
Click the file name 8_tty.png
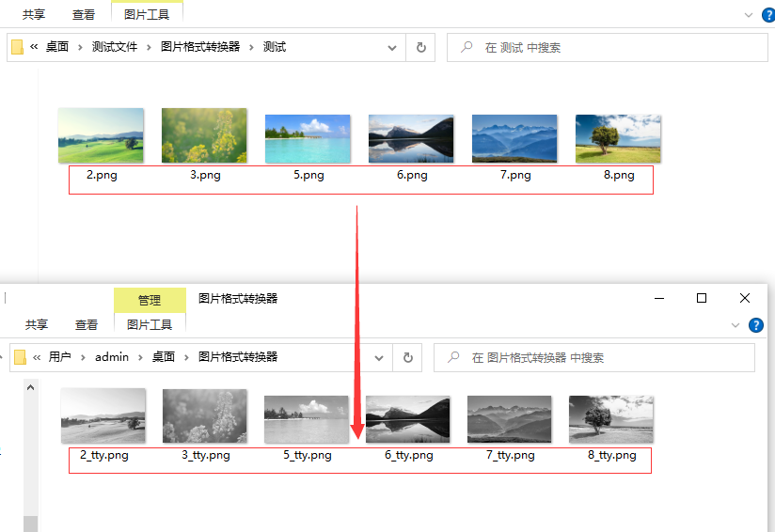(x=612, y=456)
